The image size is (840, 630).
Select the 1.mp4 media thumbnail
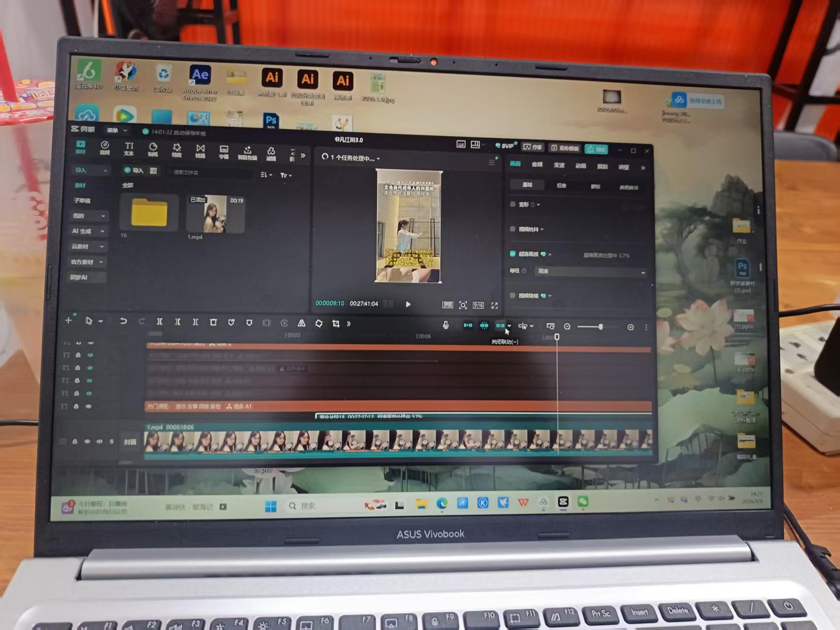click(x=215, y=214)
